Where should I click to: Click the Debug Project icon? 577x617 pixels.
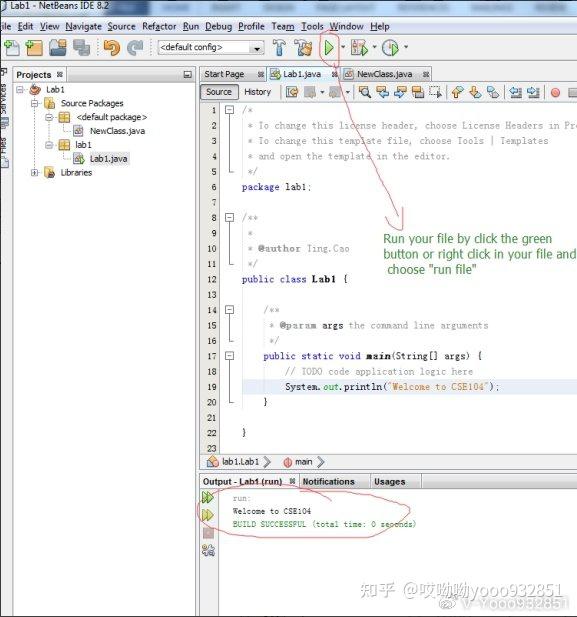pos(359,48)
